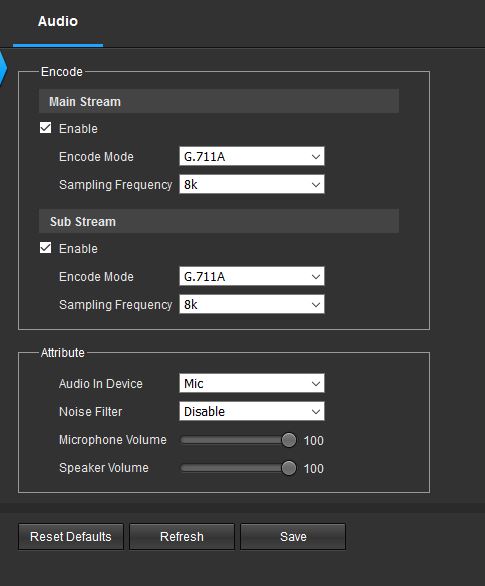Click the Microphone Volume slider handle

[x=289, y=440]
